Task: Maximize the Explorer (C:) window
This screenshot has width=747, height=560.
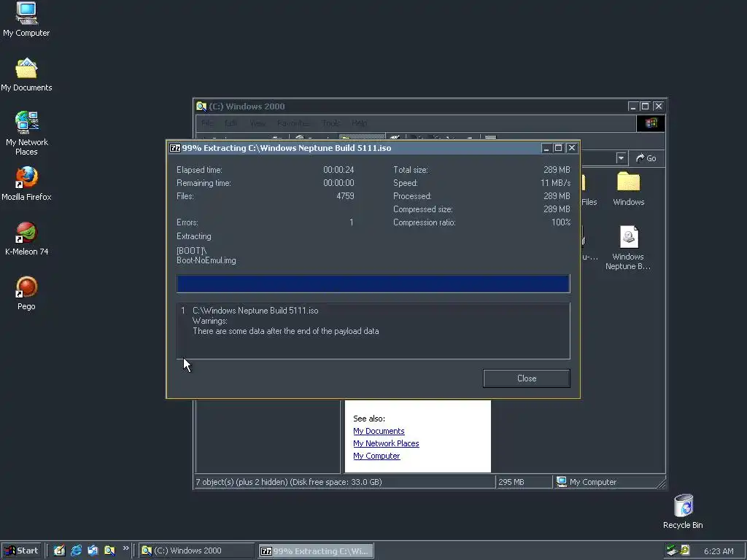Action: pyautogui.click(x=645, y=106)
